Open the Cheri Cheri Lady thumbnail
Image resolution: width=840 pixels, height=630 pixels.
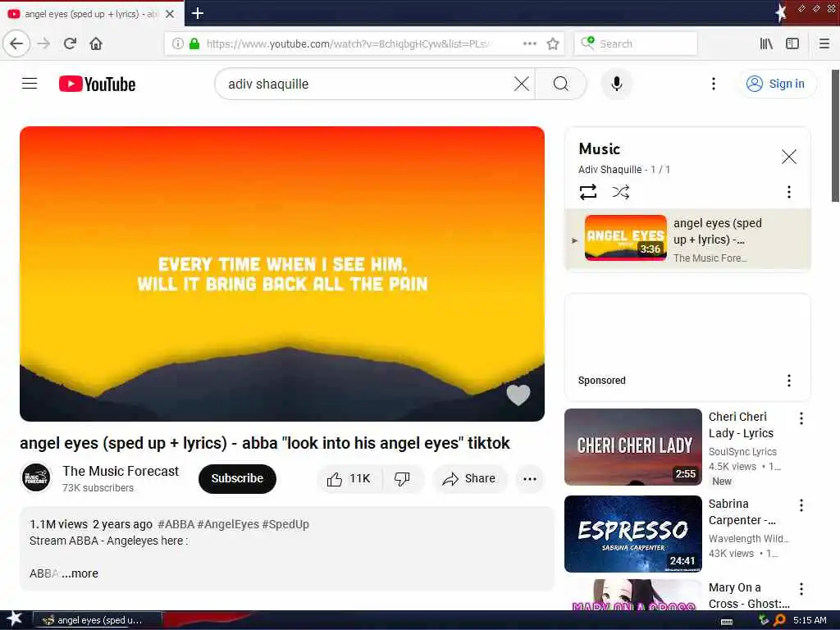point(632,447)
